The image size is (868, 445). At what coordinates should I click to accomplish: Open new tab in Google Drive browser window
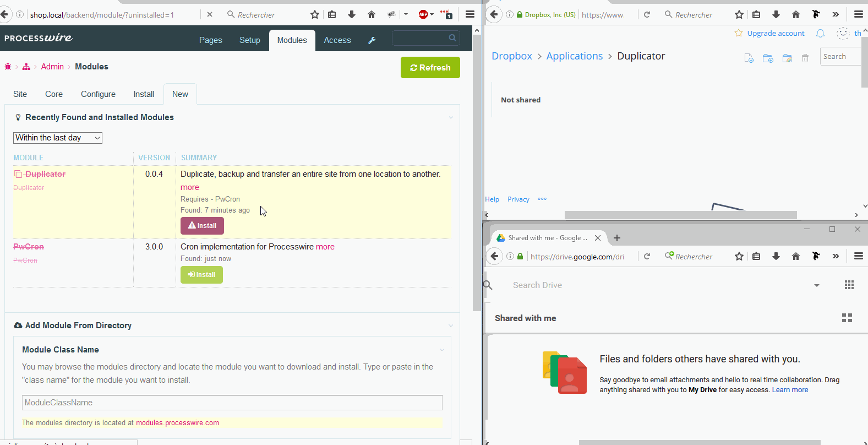tap(617, 238)
